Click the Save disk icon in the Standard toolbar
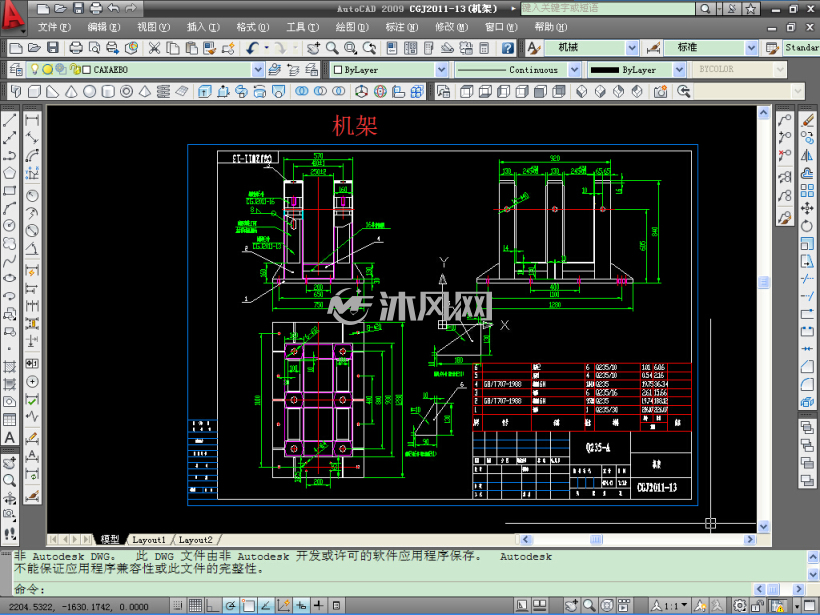820x615 pixels. 53,48
